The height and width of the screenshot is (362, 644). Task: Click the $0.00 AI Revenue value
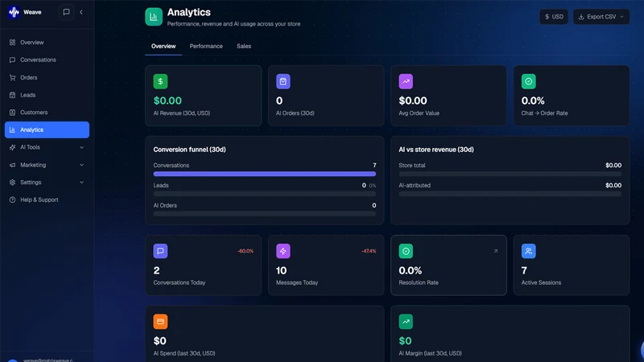coord(167,101)
